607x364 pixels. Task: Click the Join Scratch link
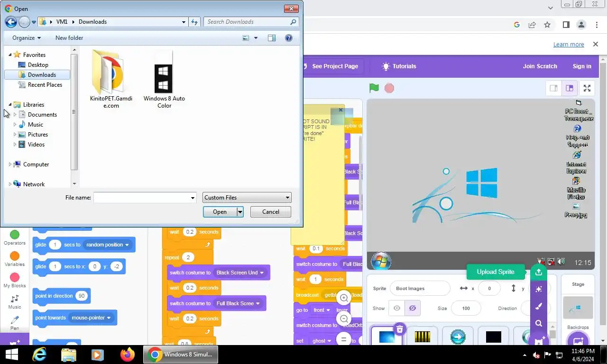(x=540, y=66)
